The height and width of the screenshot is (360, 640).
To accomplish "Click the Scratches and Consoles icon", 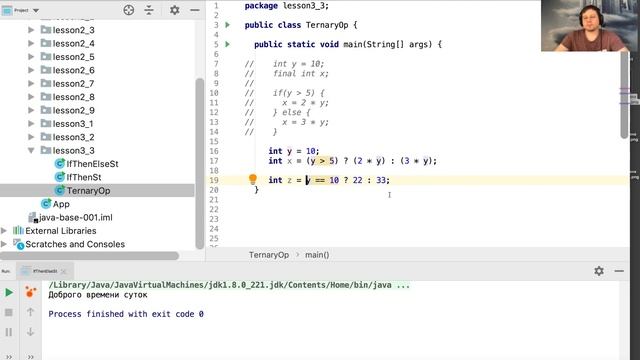I will point(18,244).
